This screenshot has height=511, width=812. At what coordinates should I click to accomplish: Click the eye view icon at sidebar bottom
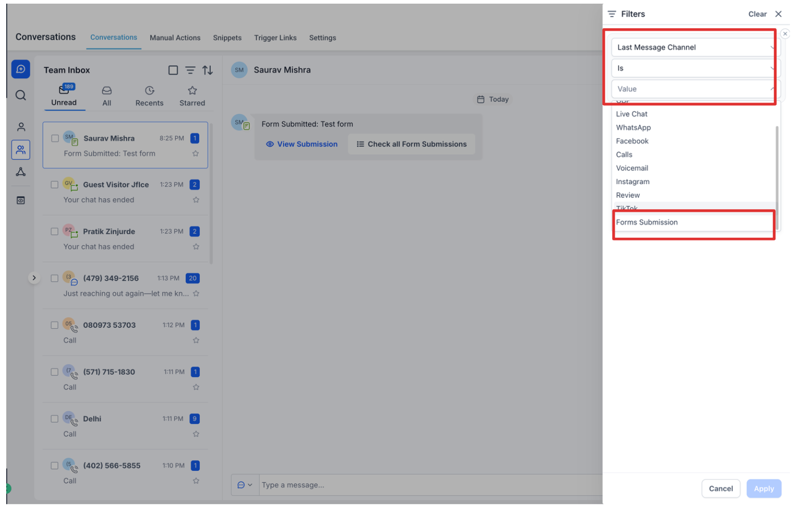pos(20,200)
